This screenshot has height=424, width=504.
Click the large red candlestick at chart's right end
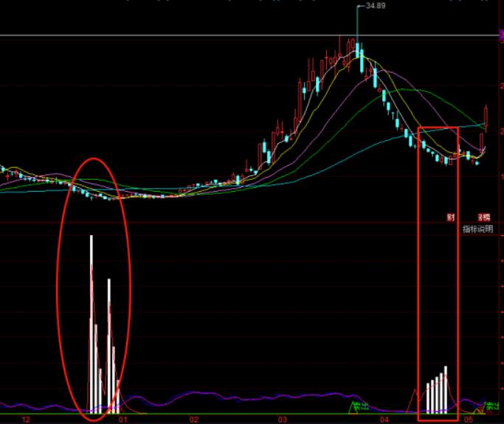point(486,117)
